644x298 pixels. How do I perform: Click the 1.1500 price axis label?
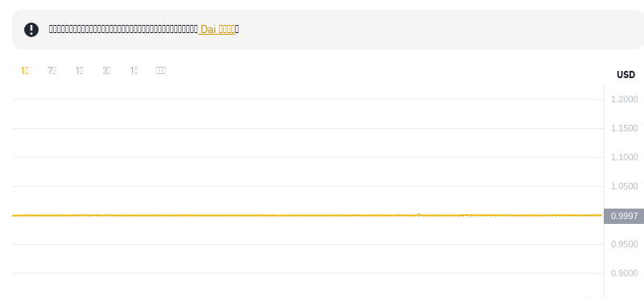tap(625, 128)
